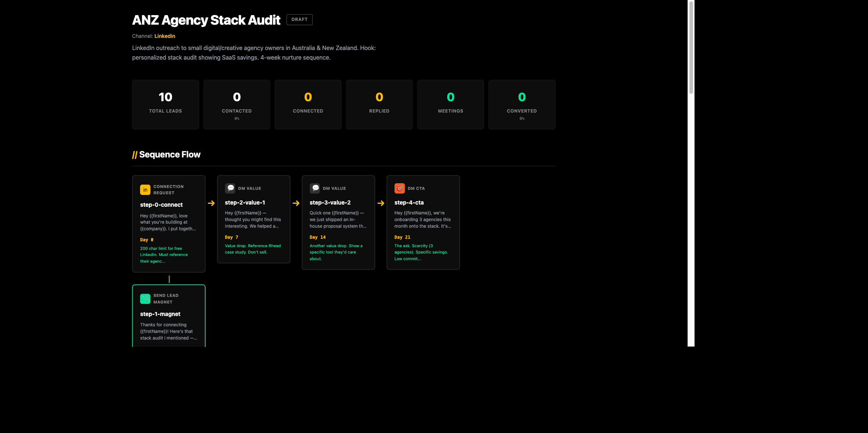Click the LinkedIn connection request icon on step-0-connect
The width and height of the screenshot is (868, 433).
pyautogui.click(x=145, y=189)
